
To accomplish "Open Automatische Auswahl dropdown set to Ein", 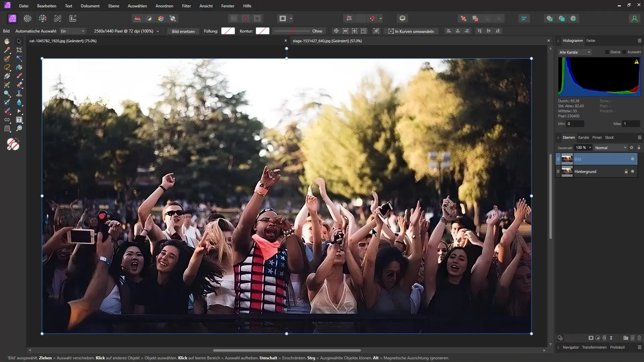I will tap(72, 31).
